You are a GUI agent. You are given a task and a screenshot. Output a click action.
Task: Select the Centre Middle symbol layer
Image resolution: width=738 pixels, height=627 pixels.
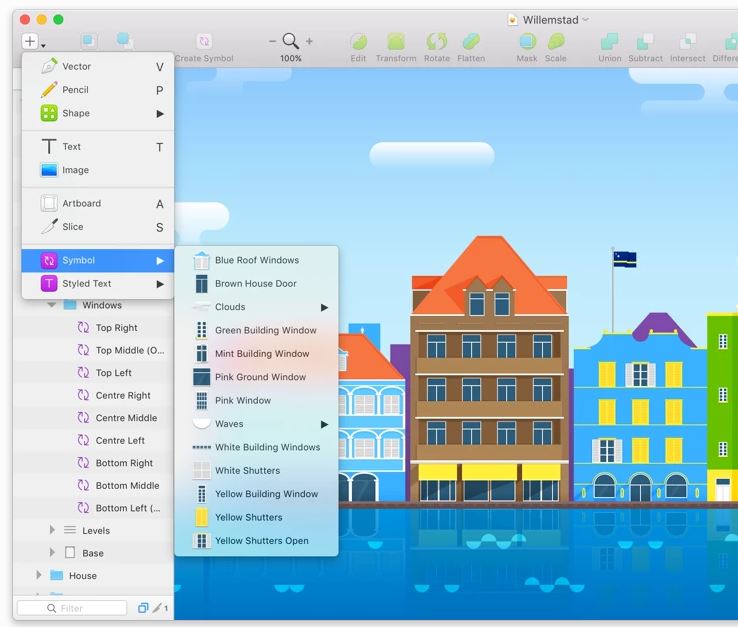[94, 418]
